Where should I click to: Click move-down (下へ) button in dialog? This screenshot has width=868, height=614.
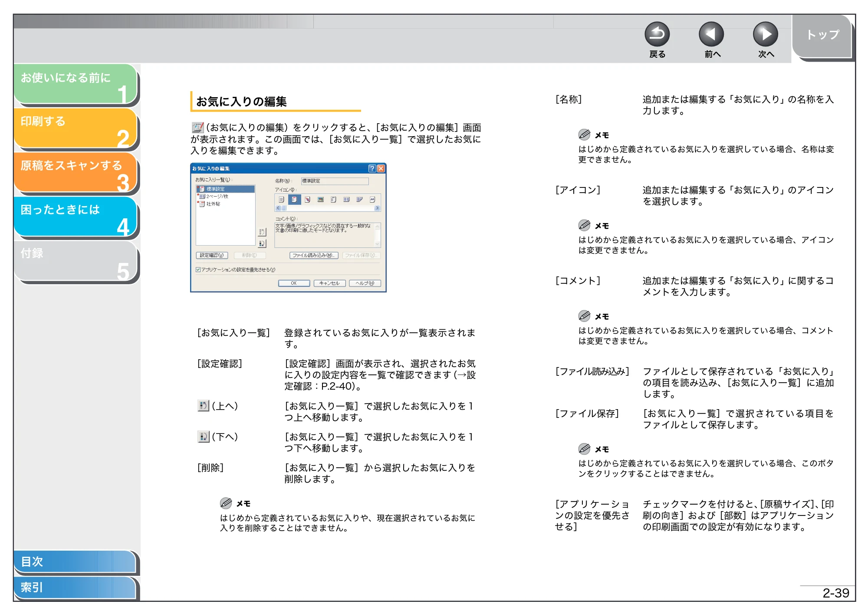pyautogui.click(x=262, y=243)
